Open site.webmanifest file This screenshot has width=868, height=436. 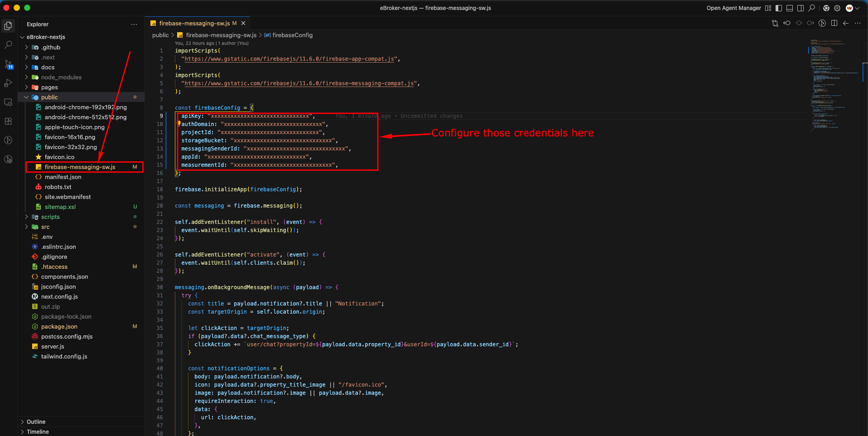click(x=68, y=197)
